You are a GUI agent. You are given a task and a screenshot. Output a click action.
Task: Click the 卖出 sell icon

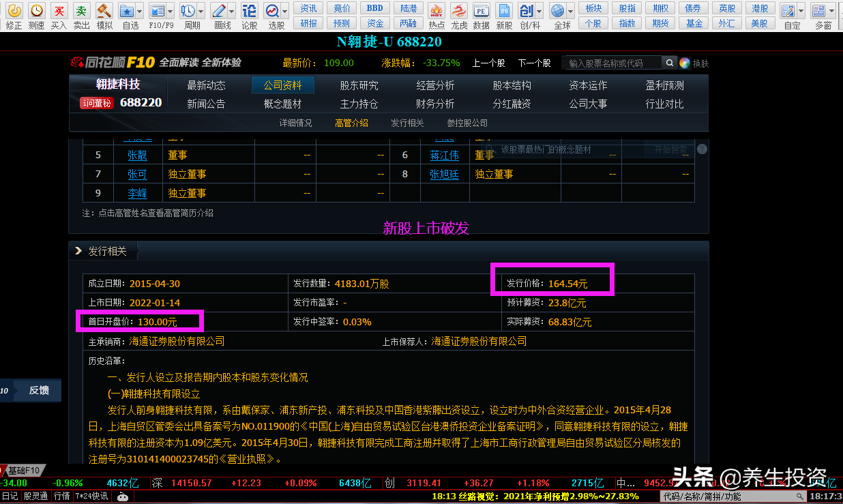coord(81,11)
